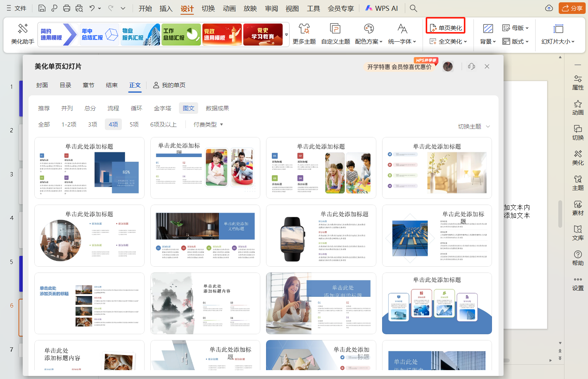
Task: Open the 美化 side panel icon
Action: pyautogui.click(x=578, y=158)
